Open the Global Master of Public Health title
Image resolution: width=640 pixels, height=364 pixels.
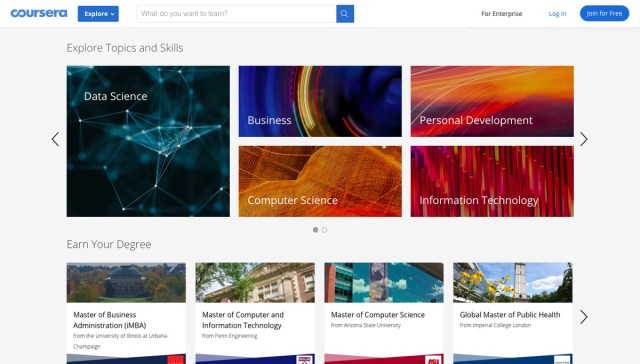point(510,315)
